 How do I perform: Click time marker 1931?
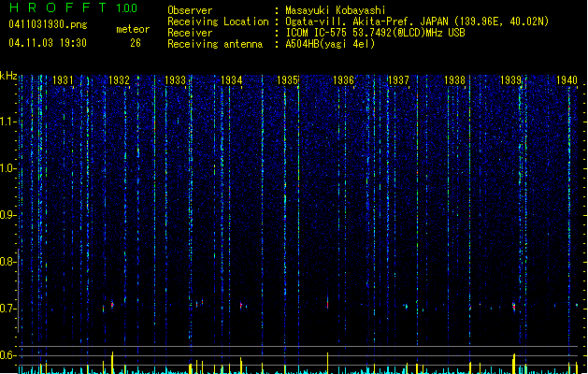click(63, 80)
